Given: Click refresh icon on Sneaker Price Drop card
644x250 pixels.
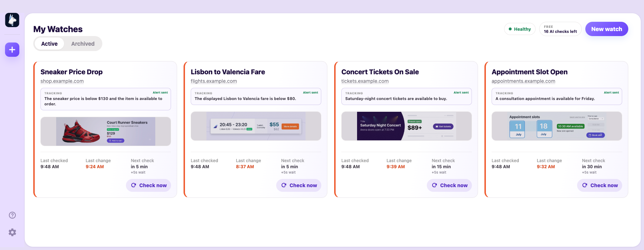Looking at the screenshot, I should pyautogui.click(x=133, y=185).
